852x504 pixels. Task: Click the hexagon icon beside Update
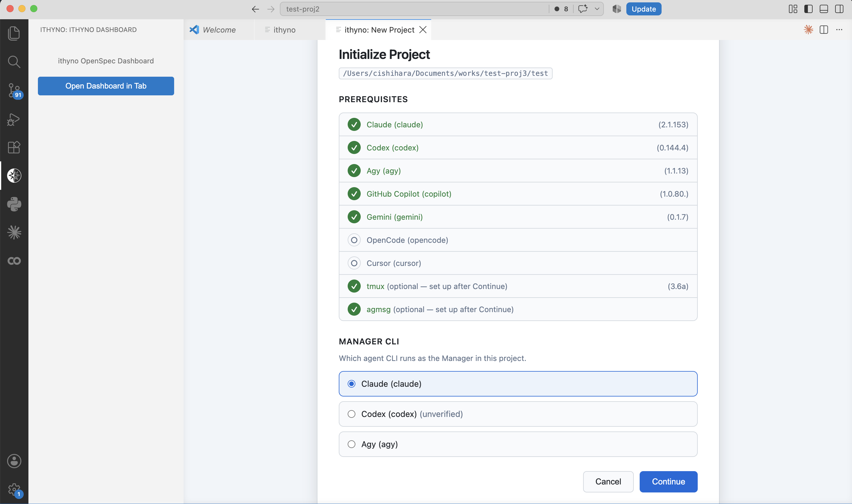[x=617, y=9]
